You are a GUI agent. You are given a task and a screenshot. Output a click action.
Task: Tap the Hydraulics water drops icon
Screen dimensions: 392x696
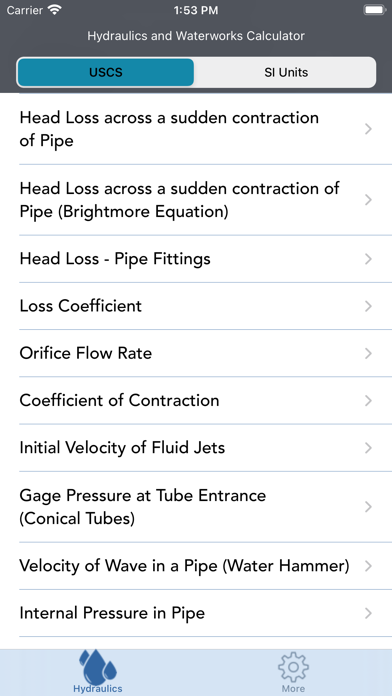pos(98,667)
